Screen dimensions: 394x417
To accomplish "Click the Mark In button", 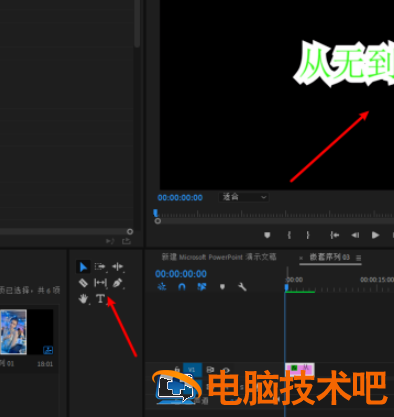I will (289, 235).
